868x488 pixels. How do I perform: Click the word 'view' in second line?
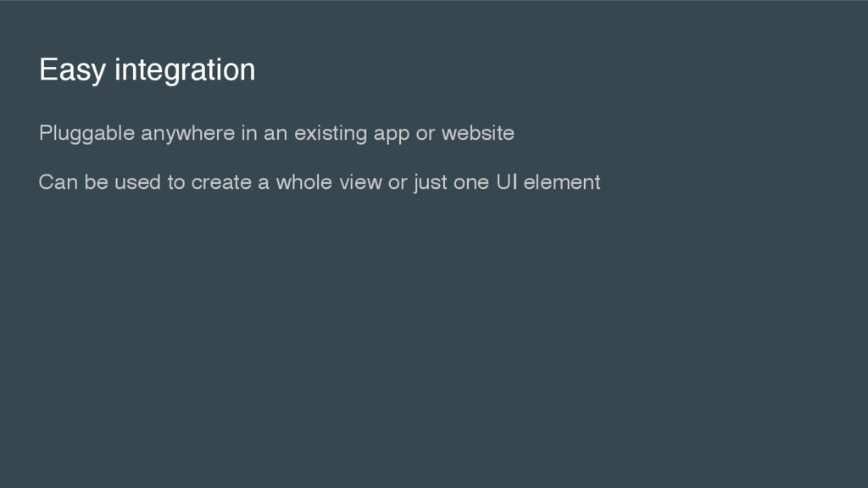[x=360, y=182]
